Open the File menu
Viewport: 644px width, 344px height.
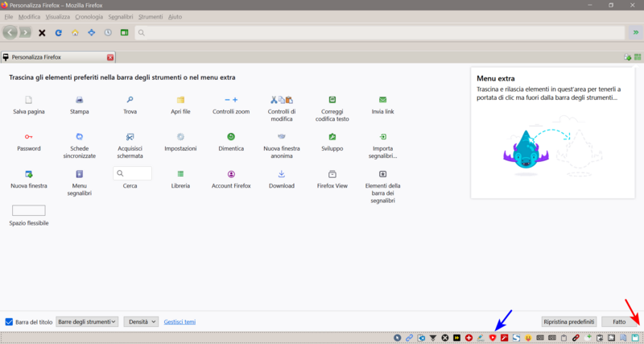[9, 17]
